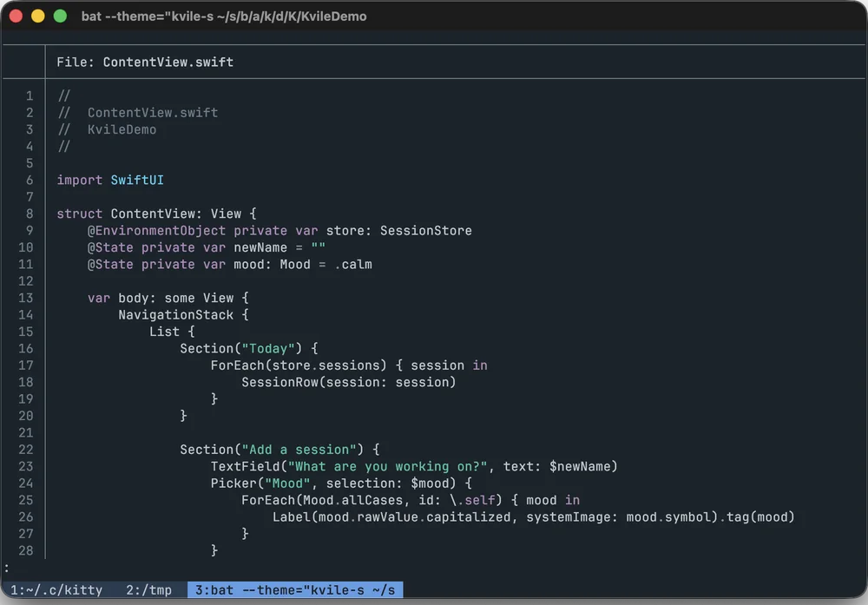Click '\.self' key path on line 25

point(471,500)
